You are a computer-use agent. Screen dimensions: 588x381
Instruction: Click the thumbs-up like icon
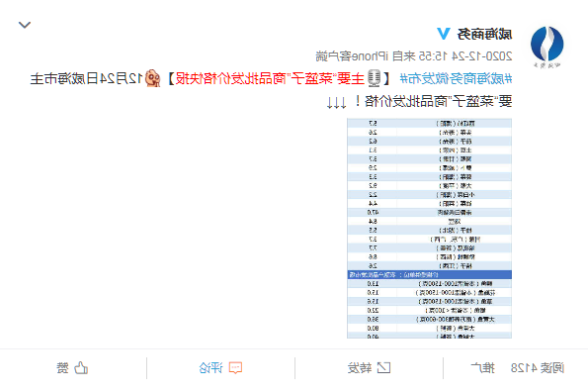(81, 368)
